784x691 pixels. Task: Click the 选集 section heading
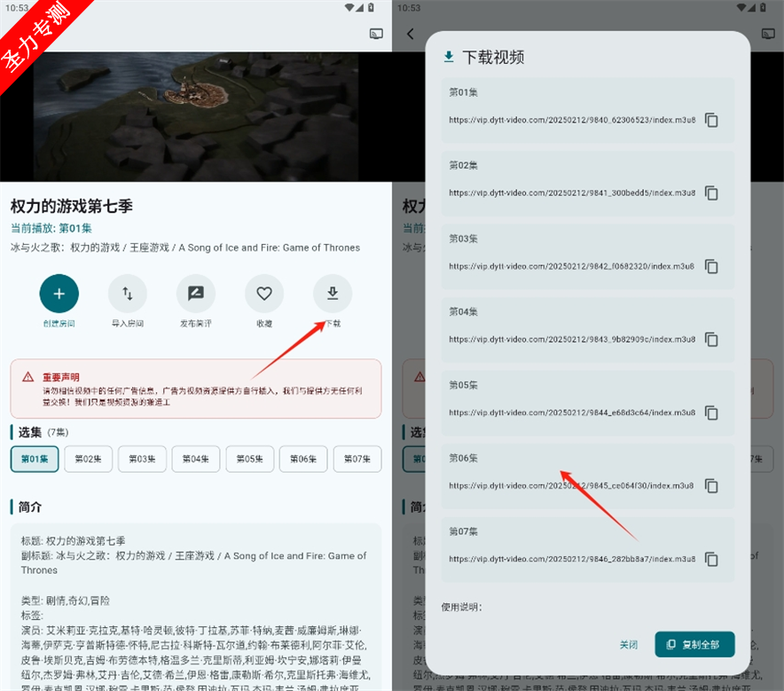(30, 432)
